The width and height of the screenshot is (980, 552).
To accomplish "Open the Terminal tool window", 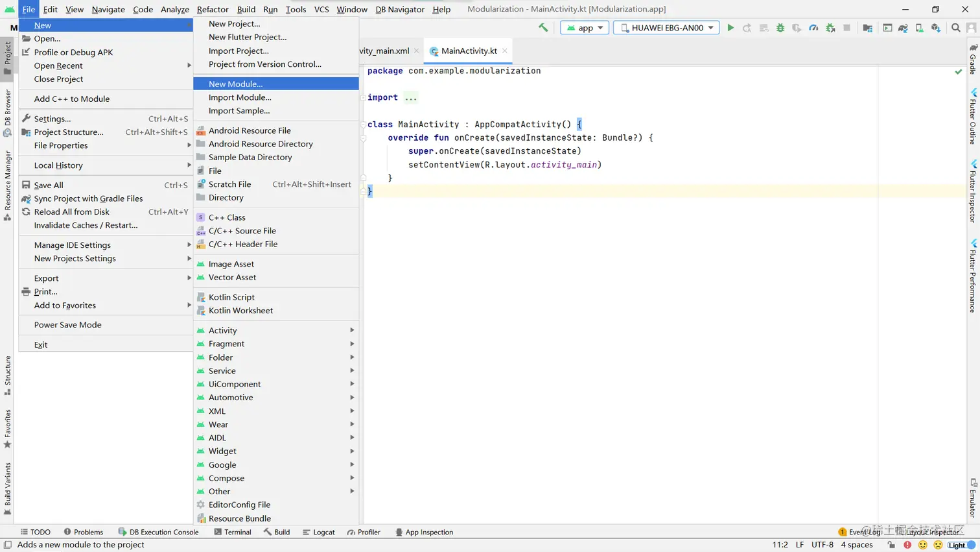I will [x=232, y=532].
